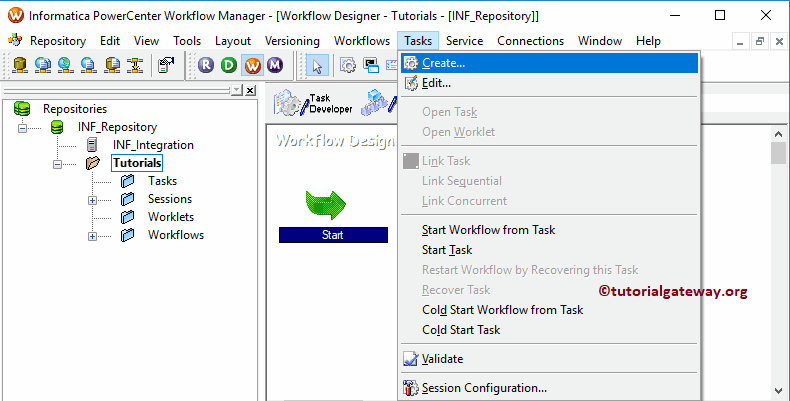Open the View menu
Viewport: 790px width, 401px height.
pos(147,41)
